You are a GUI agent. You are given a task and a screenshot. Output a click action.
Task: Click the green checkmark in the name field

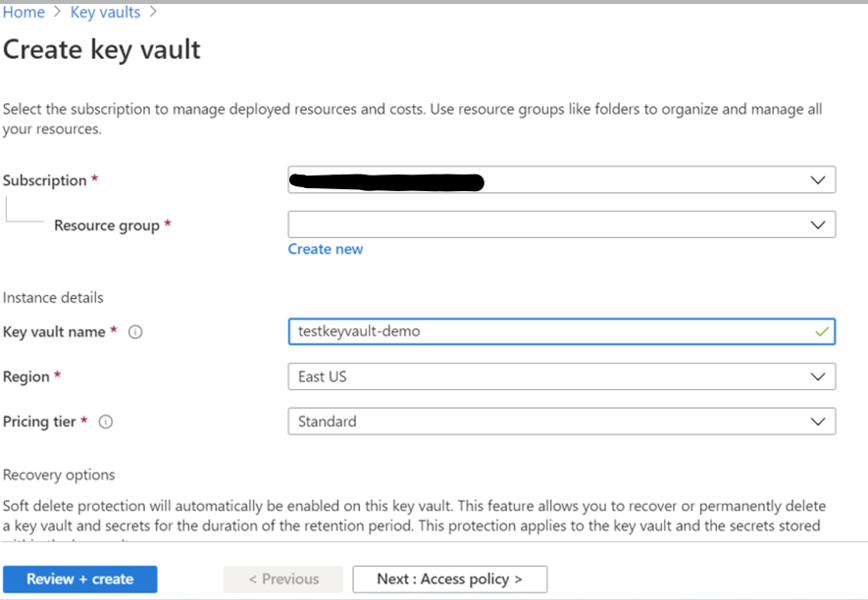point(820,332)
